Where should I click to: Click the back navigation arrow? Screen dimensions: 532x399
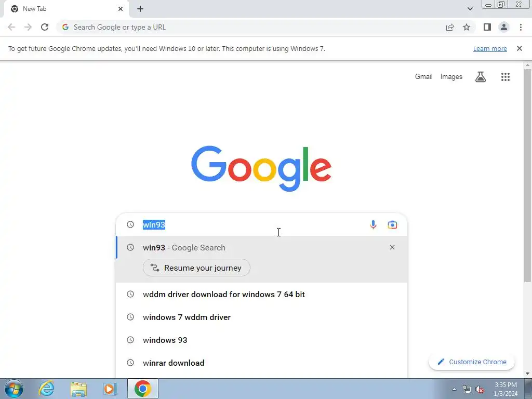[x=11, y=27]
